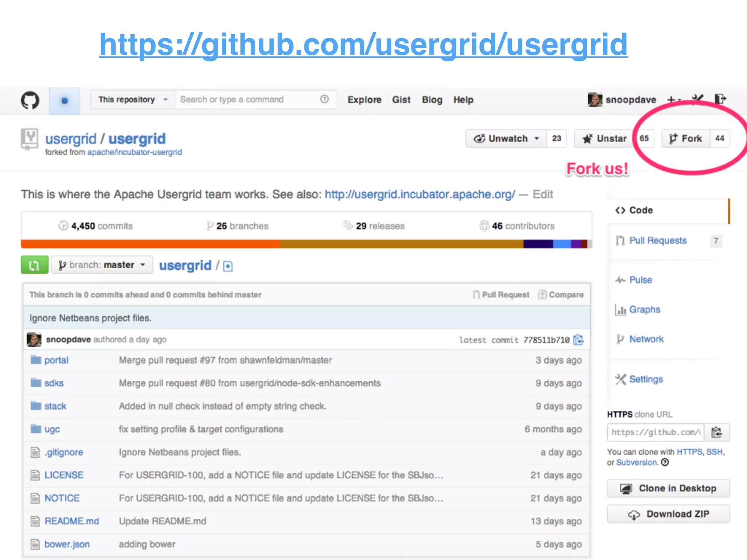Click the portal folder icon
Image resolution: width=747 pixels, height=560 pixels.
click(x=36, y=360)
